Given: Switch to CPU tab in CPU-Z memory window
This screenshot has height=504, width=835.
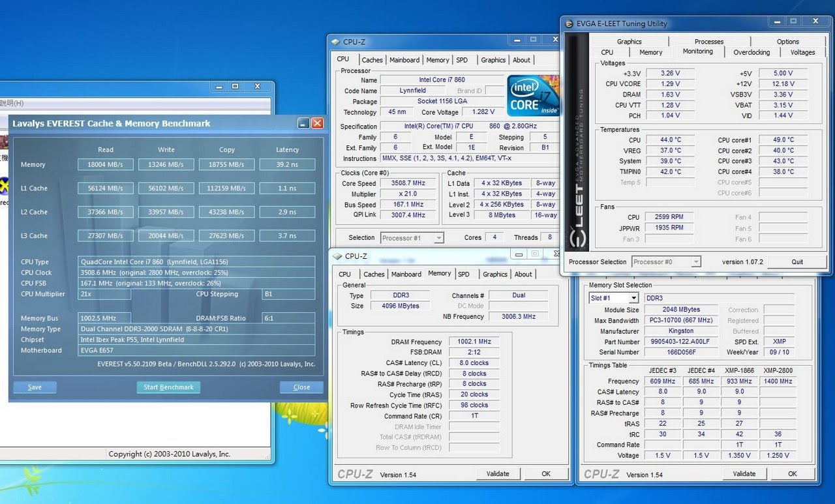Looking at the screenshot, I should 345,274.
